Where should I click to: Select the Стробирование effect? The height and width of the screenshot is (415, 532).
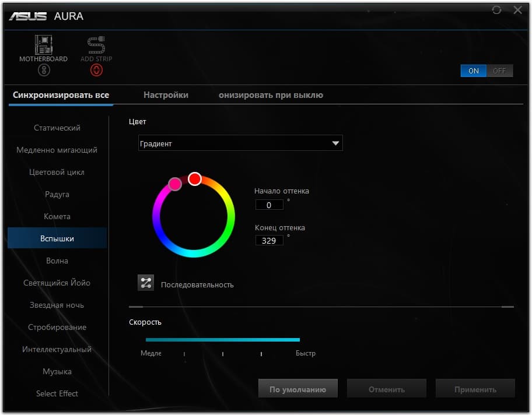pos(57,327)
